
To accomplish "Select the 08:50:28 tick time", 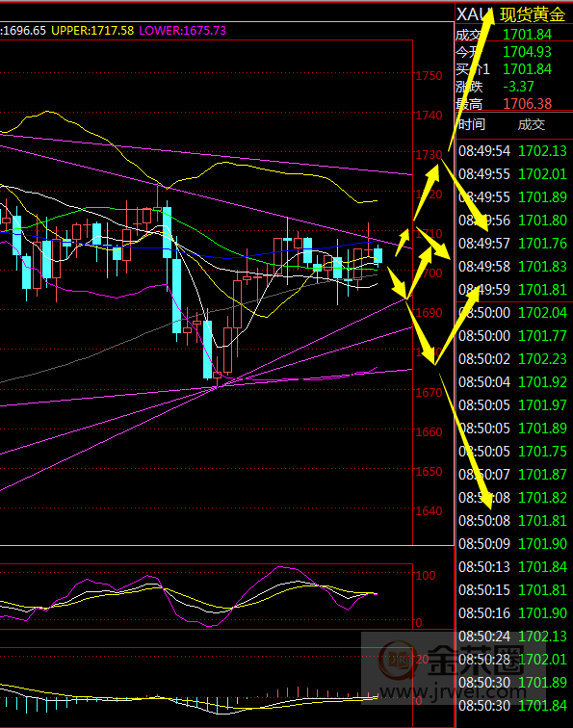I will click(484, 660).
